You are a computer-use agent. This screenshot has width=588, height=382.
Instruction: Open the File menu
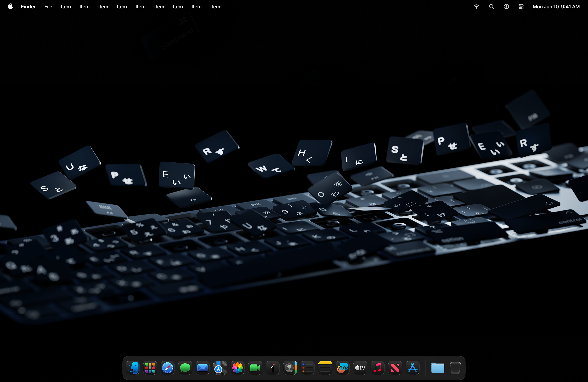point(48,7)
